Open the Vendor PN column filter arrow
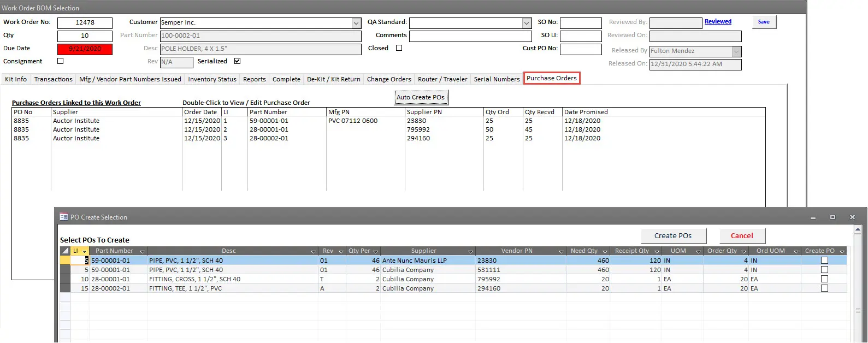The width and height of the screenshot is (868, 343). [561, 252]
